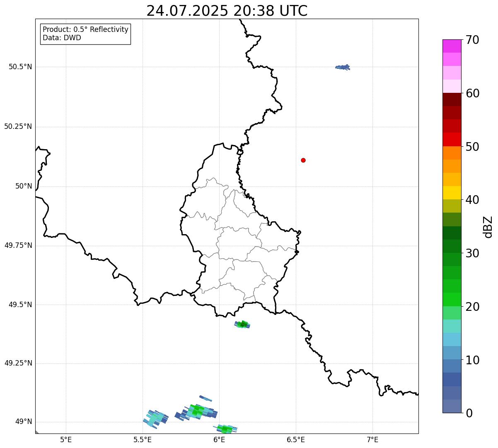The image size is (498, 448).
Task: Click the 50.25°N latitude label
Action: (x=18, y=126)
